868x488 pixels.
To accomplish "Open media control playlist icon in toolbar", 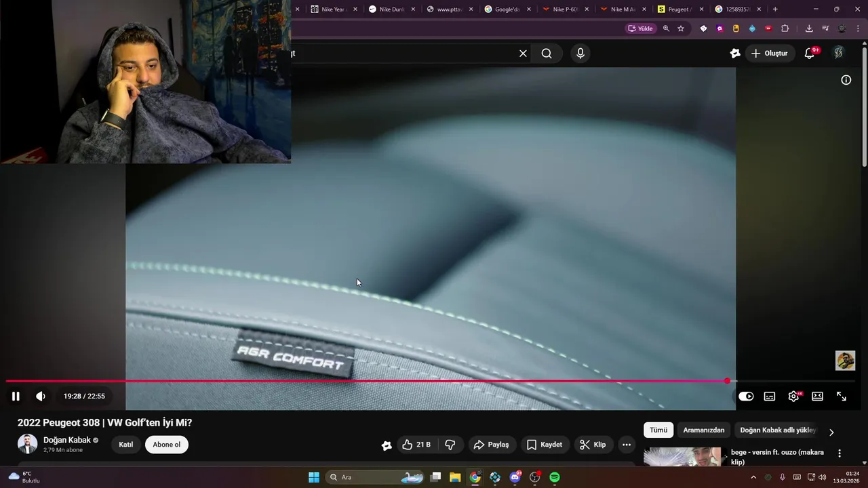I will [825, 28].
